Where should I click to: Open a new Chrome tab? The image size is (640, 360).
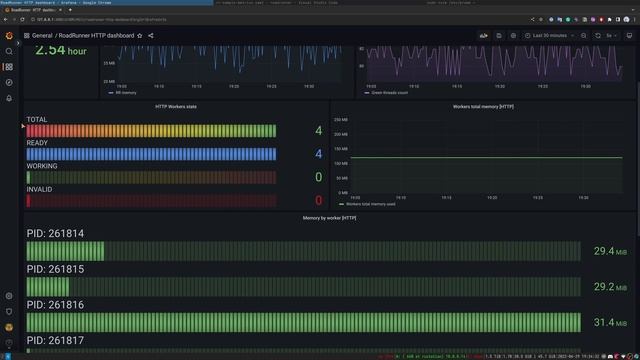coord(70,10)
